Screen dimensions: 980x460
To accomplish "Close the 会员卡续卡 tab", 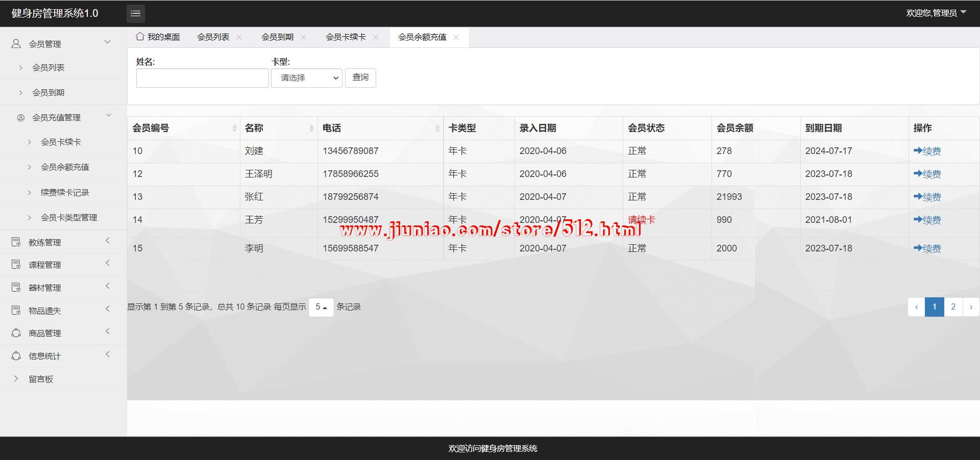I will point(376,37).
